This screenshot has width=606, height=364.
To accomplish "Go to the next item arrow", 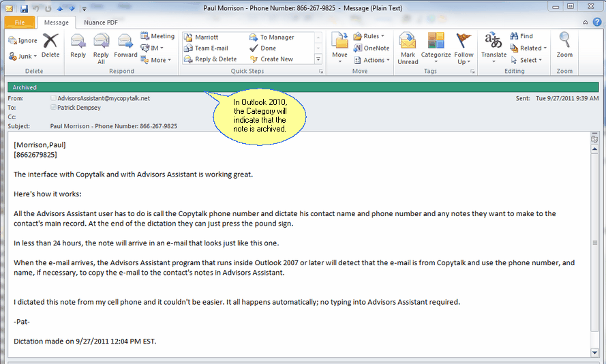I will [72, 8].
